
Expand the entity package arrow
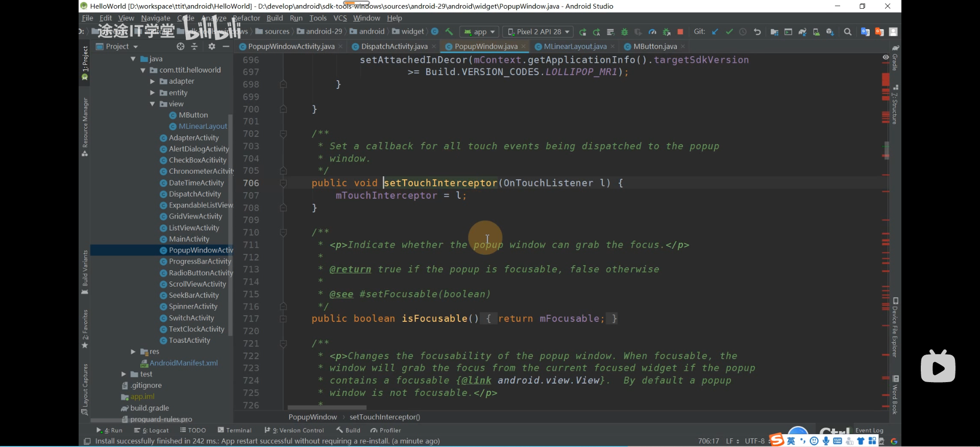coord(152,92)
